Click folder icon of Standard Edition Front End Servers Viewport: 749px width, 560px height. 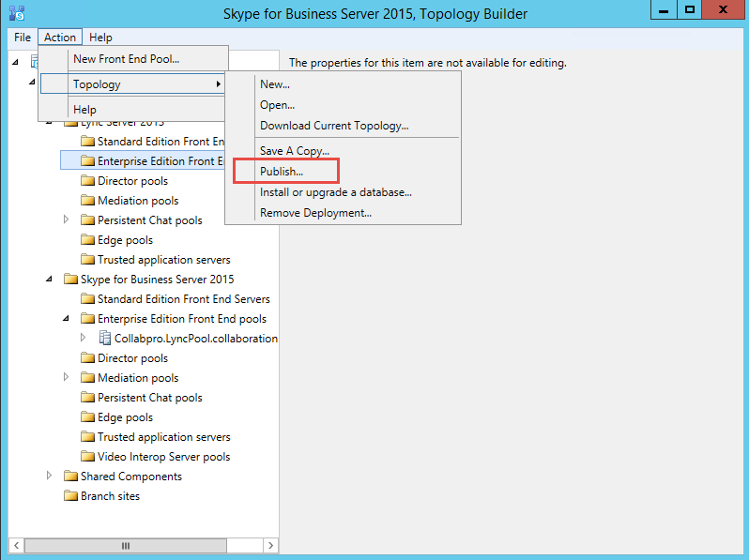[x=87, y=299]
